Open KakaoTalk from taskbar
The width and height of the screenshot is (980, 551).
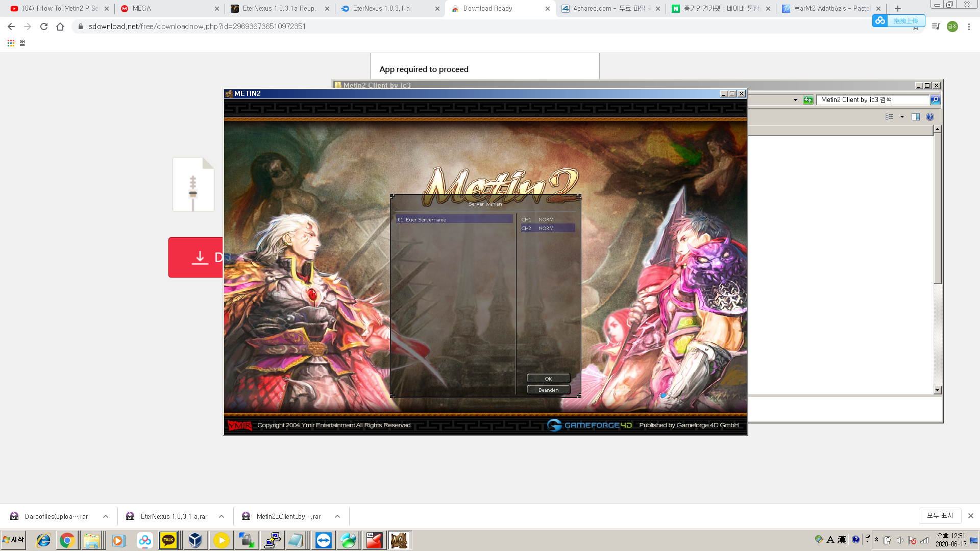pos(168,540)
